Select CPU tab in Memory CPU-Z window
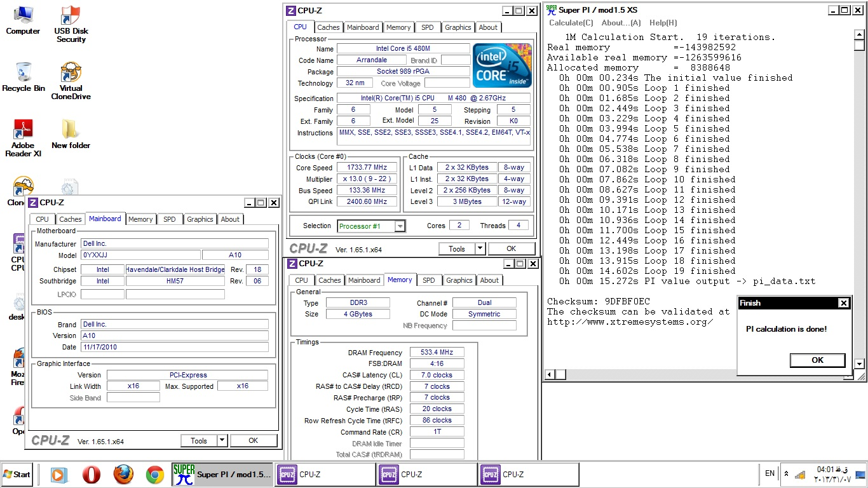This screenshot has height=488, width=868. pos(302,280)
